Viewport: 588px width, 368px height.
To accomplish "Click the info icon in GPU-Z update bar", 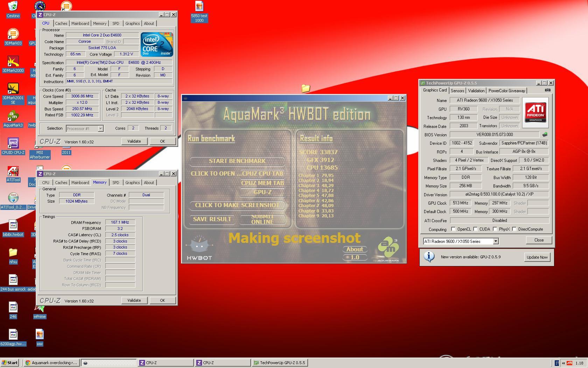I will [429, 257].
